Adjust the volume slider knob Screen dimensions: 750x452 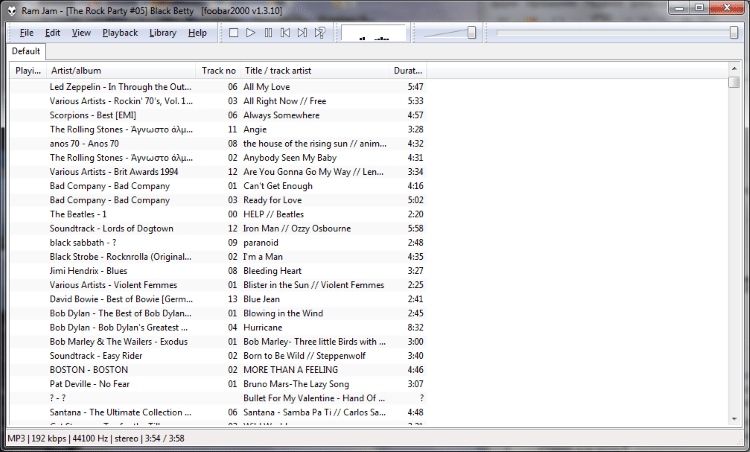coord(472,33)
